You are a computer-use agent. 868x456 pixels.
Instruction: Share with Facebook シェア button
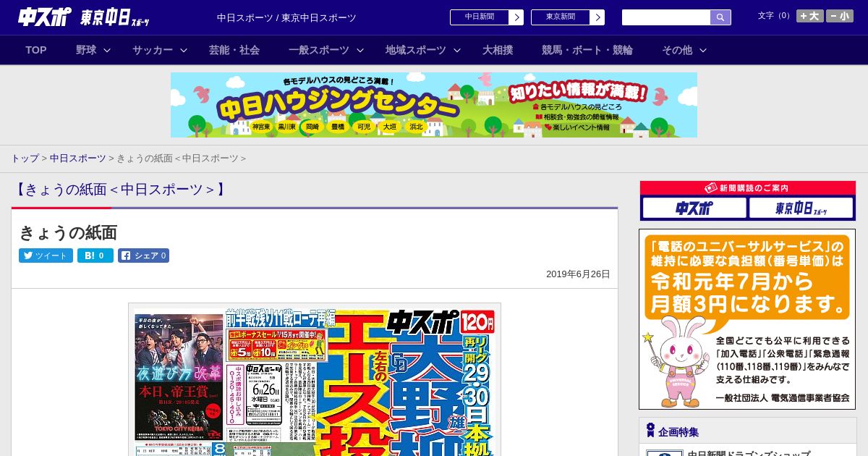click(144, 256)
